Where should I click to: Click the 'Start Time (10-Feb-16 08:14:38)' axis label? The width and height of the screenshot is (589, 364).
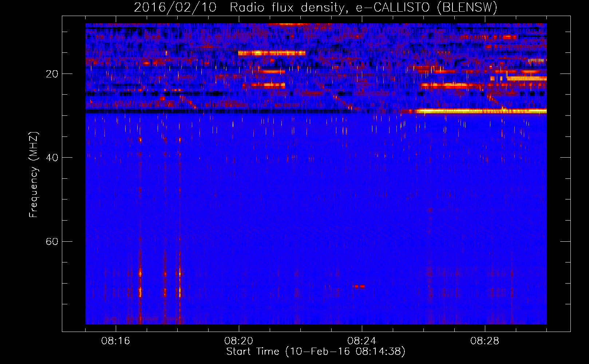pos(316,352)
